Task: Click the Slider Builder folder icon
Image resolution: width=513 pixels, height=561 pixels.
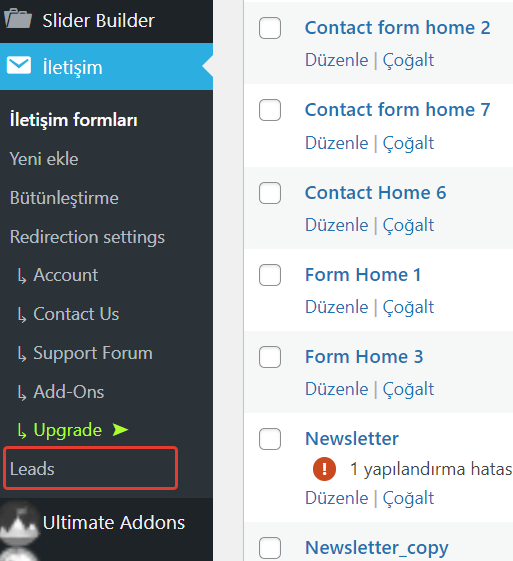Action: tap(18, 19)
